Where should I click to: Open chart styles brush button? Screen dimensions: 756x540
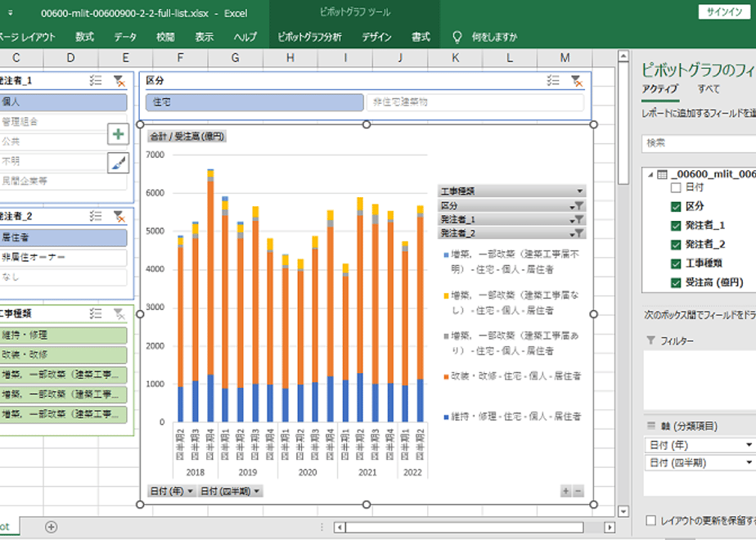(x=118, y=163)
